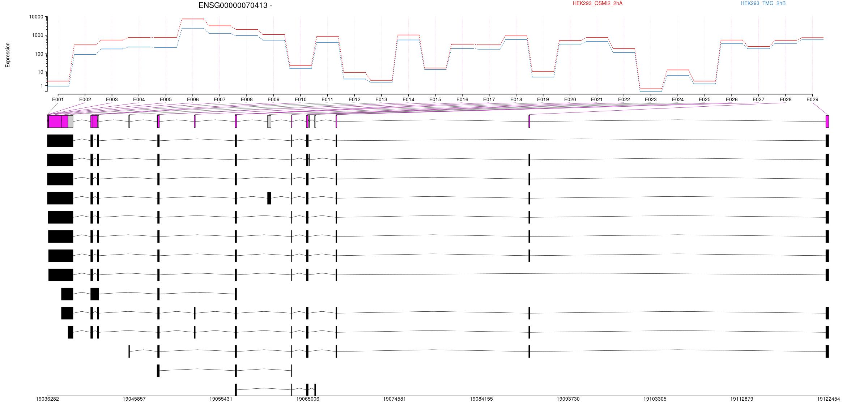This screenshot has height=405, width=868.
Task: Click exon label E021
Action: [x=597, y=99]
